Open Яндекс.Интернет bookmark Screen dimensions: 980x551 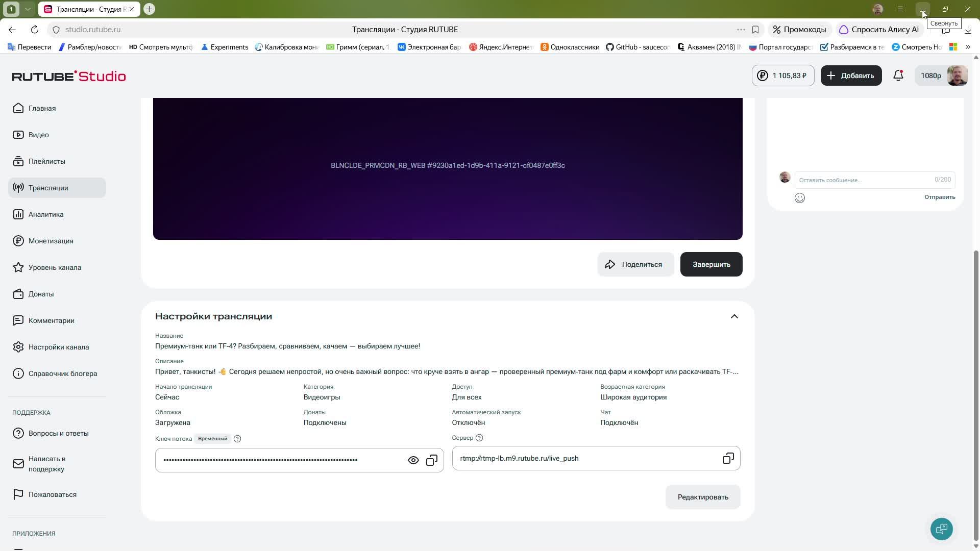coord(501,47)
